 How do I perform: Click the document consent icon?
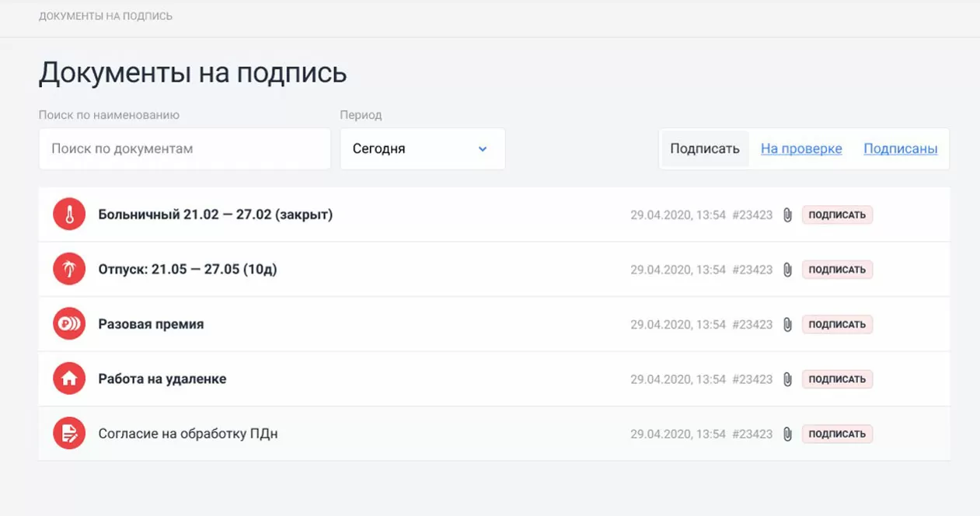[x=68, y=433]
